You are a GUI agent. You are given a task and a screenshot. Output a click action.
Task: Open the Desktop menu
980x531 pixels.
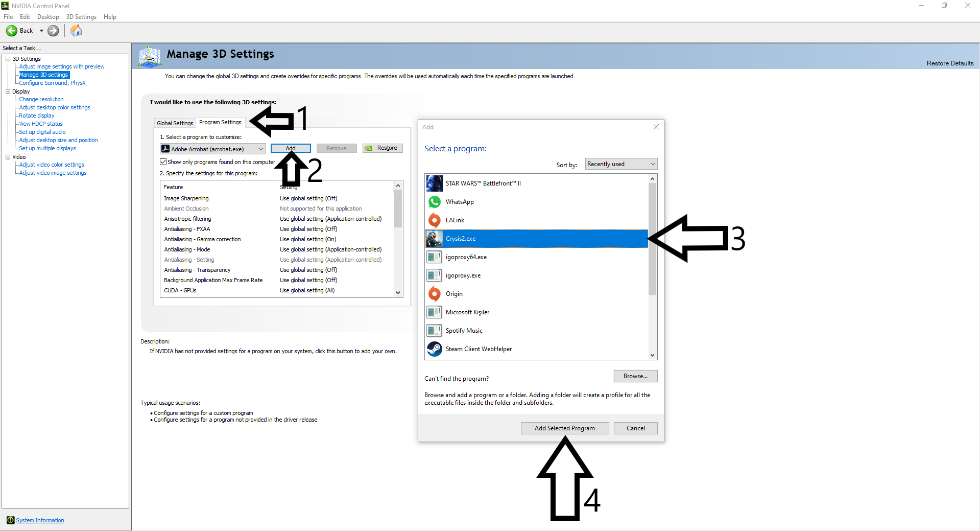tap(48, 17)
